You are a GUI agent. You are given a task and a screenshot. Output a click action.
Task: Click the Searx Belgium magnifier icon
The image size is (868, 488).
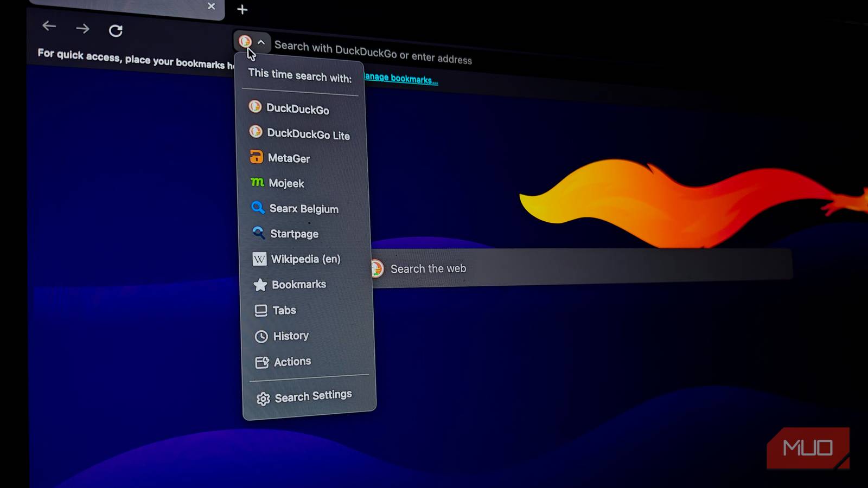(x=258, y=207)
